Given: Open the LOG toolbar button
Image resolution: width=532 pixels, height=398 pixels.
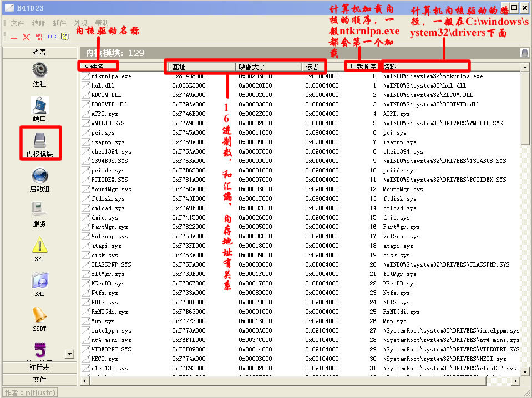Looking at the screenshot, I should pos(52,37).
